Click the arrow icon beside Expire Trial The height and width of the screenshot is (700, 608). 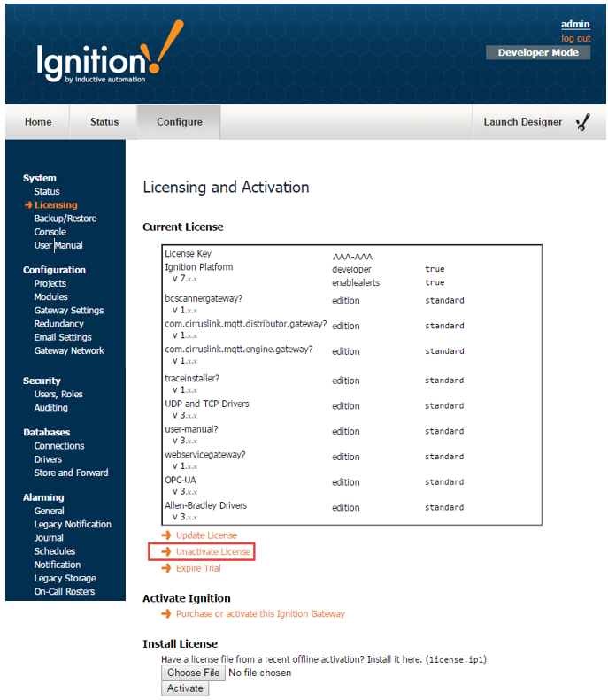point(166,568)
